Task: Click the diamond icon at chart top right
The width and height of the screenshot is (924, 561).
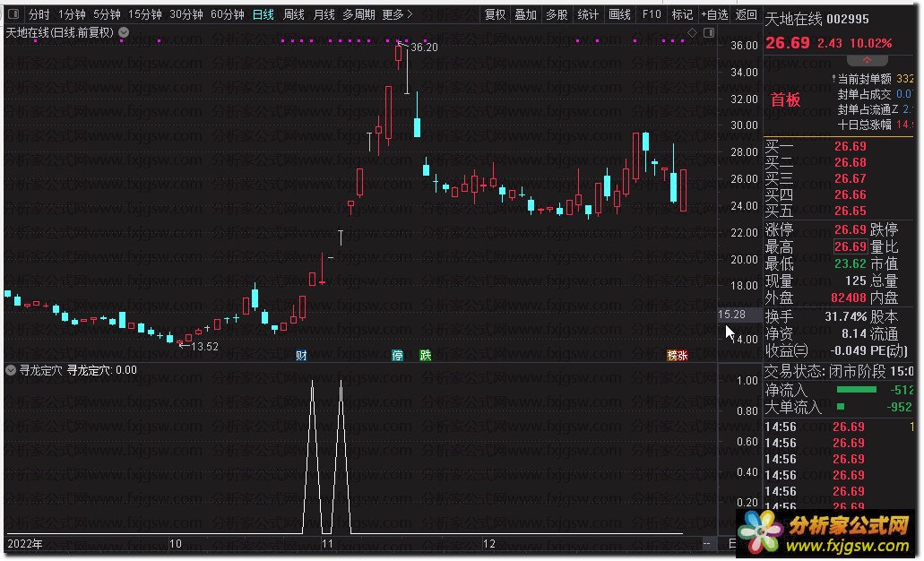Action: click(x=693, y=32)
